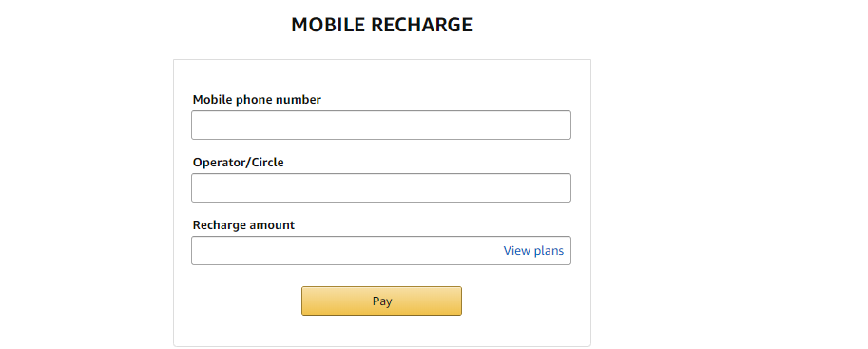
Task: Click the 'Operator/Circle' label text
Action: pyautogui.click(x=238, y=163)
